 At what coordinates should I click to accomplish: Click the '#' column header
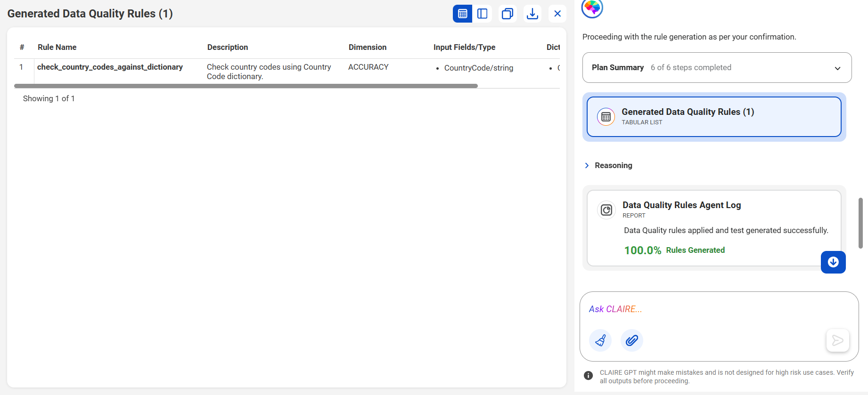[22, 47]
